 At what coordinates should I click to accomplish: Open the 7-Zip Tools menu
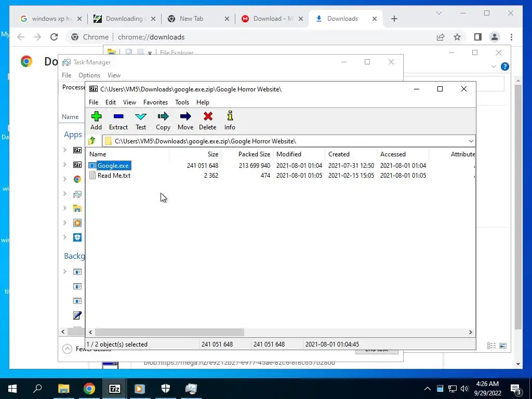tap(182, 102)
